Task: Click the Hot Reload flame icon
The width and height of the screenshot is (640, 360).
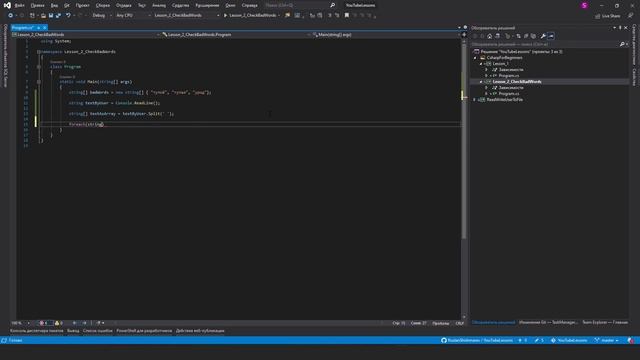Action: click(x=288, y=16)
